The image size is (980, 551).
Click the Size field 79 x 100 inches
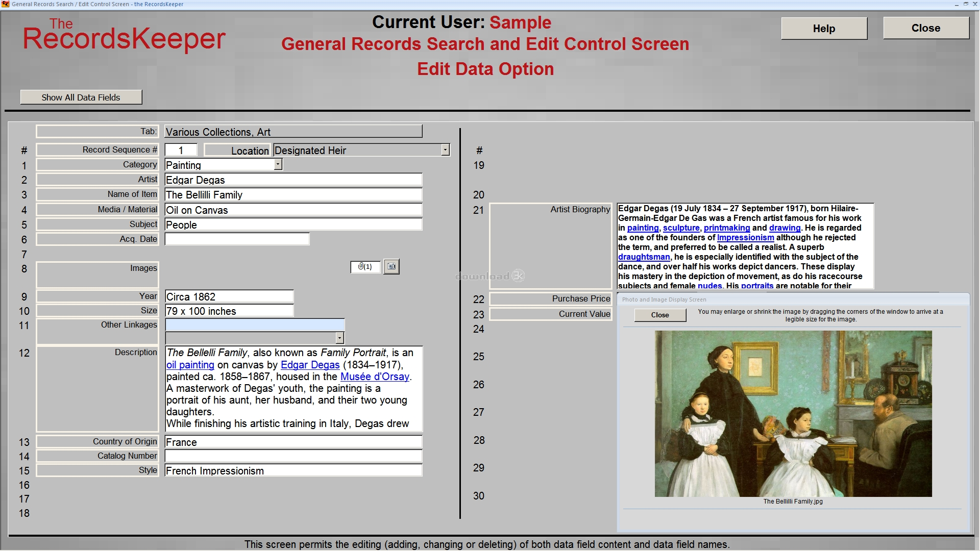coord(229,311)
